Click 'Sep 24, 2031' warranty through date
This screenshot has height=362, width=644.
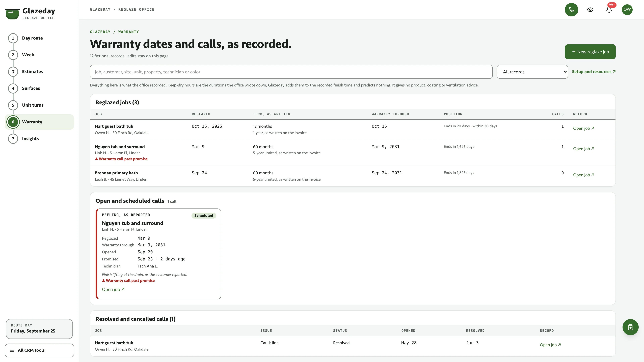click(387, 173)
